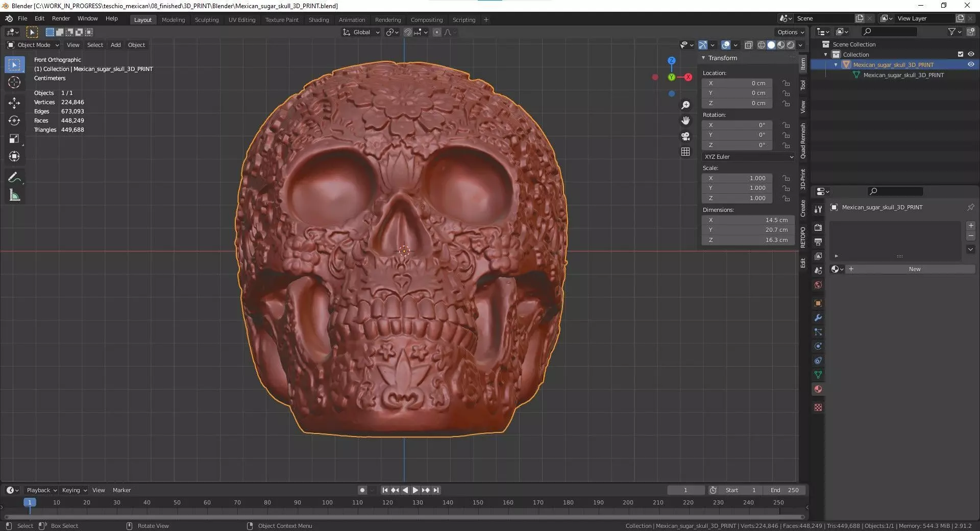Select the Rotate tool
The height and width of the screenshot is (531, 980).
(14, 120)
